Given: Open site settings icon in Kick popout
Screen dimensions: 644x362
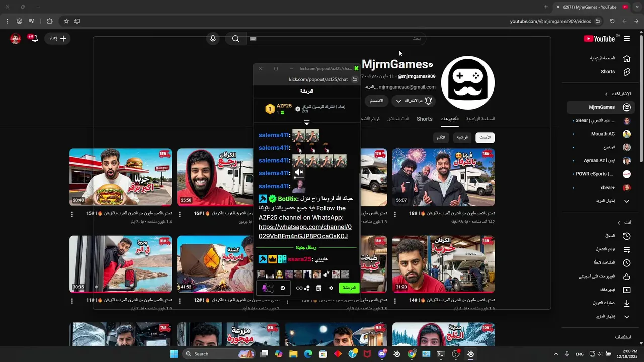Looking at the screenshot, I should pos(354,79).
